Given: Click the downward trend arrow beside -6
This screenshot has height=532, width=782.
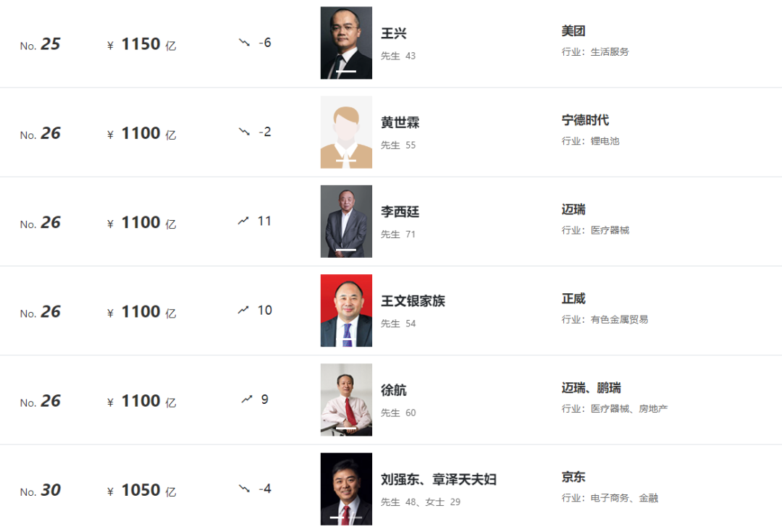Looking at the screenshot, I should click(x=244, y=43).
